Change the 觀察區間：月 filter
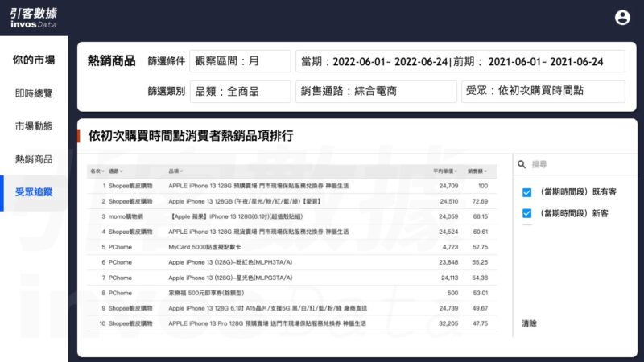The image size is (644, 362). pos(240,61)
